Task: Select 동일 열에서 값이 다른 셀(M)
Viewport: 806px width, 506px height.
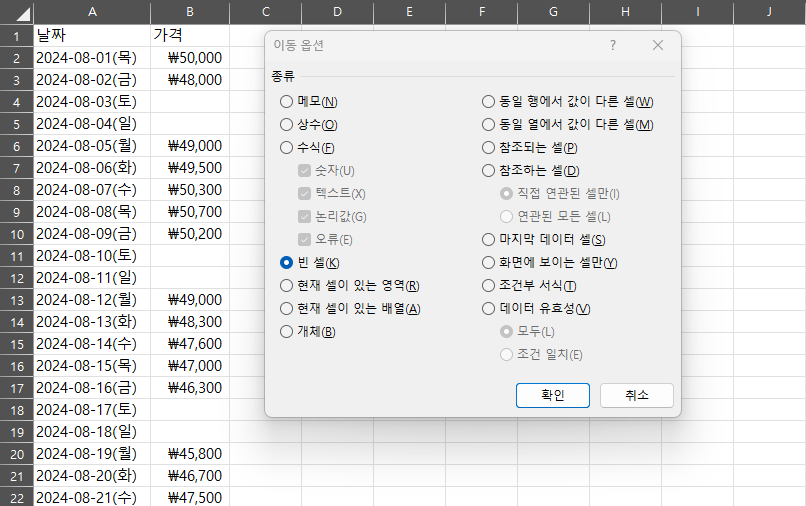Action: pyautogui.click(x=567, y=124)
